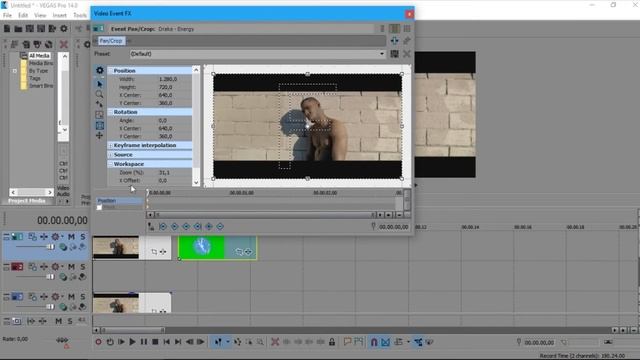Toggle Lock Aspect Ratio in Pan/Crop
Screen dimensions: 640x360
pyautogui.click(x=99, y=115)
